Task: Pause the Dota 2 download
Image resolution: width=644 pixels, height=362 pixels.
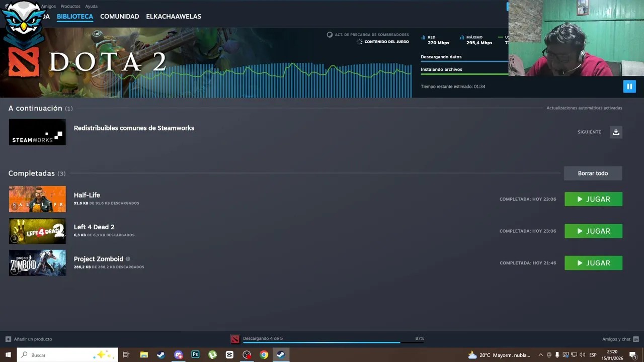Action: click(629, 86)
